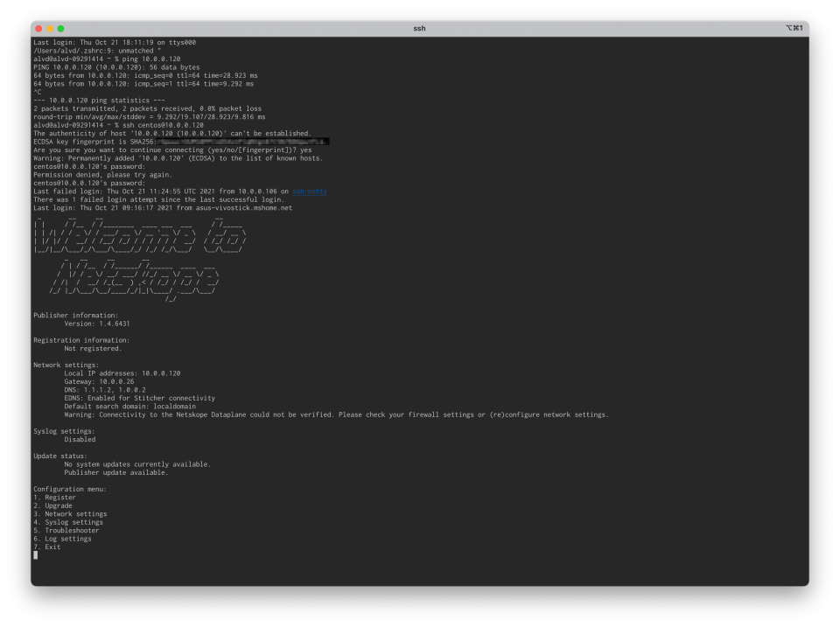Click the 'Warning: Permanently added' known hosts line
The width and height of the screenshot is (840, 627).
click(x=178, y=158)
